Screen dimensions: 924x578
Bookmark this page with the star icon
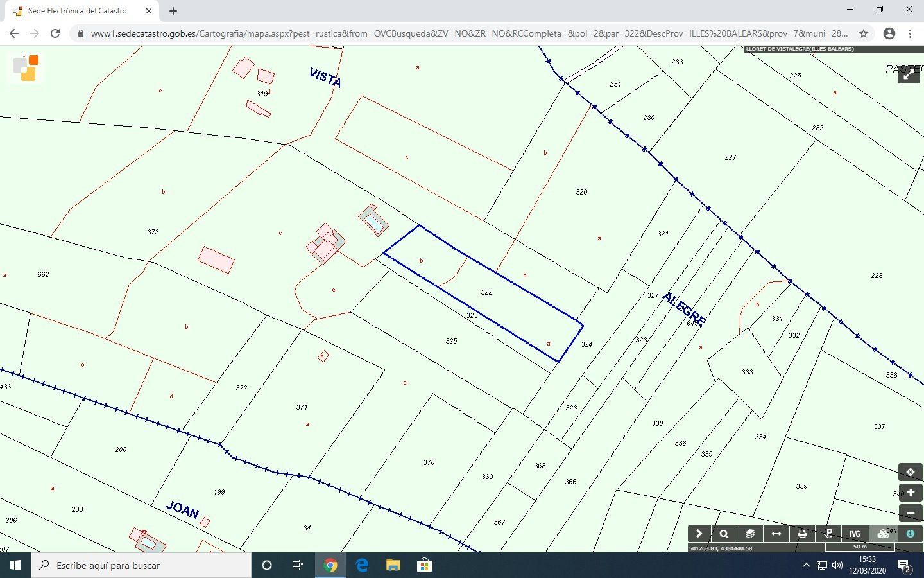(864, 33)
